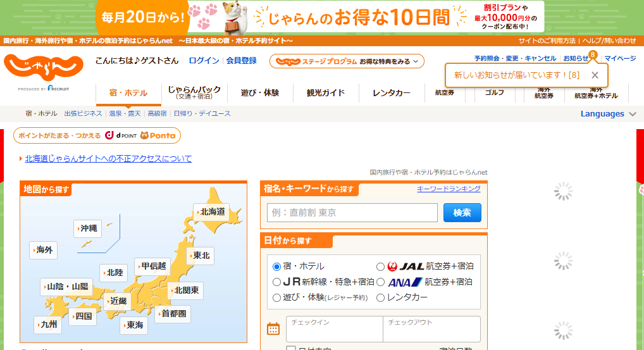Click the 新しいお知らせが届いています message
This screenshot has height=350, width=644.
(517, 75)
